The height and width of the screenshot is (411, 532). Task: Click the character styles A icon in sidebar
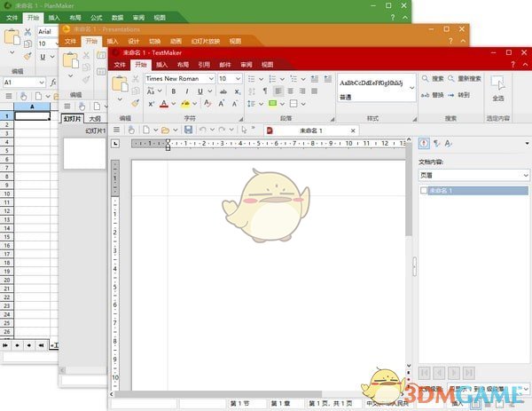(x=448, y=143)
